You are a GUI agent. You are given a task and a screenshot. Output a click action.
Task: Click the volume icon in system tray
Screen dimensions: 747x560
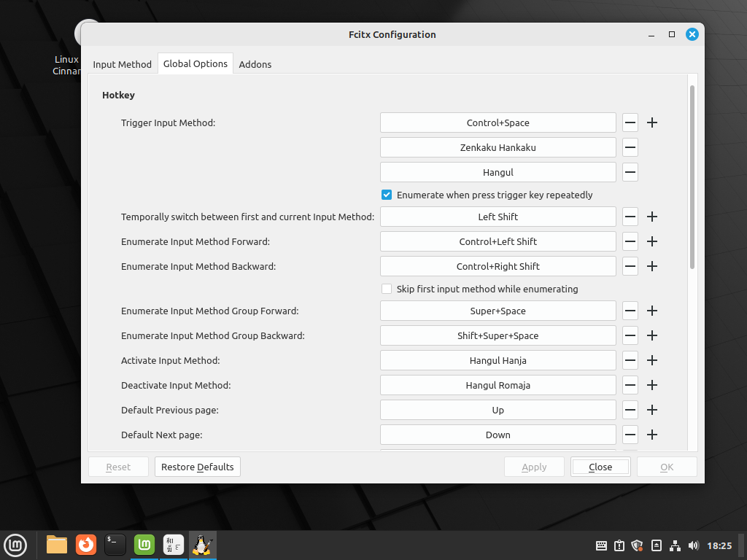[693, 545]
